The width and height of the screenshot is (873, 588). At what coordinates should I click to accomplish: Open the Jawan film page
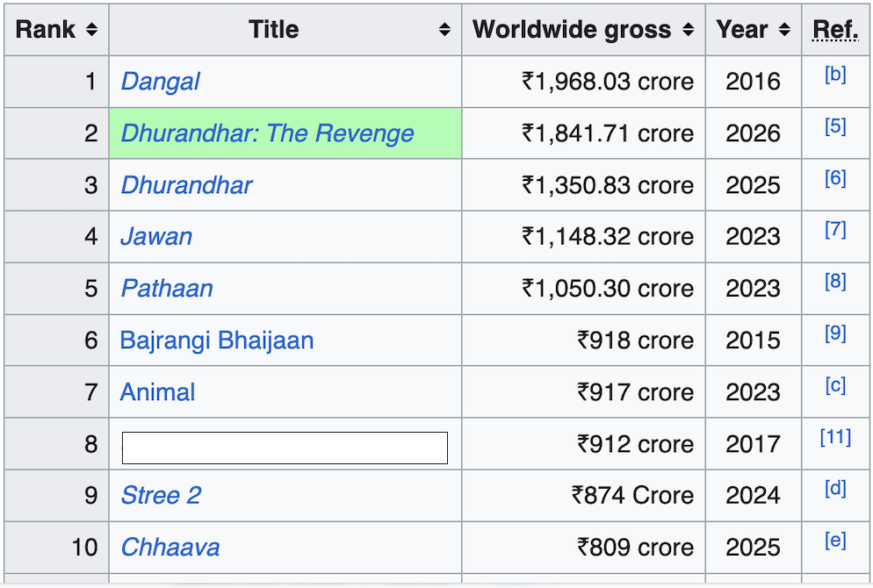click(x=156, y=237)
